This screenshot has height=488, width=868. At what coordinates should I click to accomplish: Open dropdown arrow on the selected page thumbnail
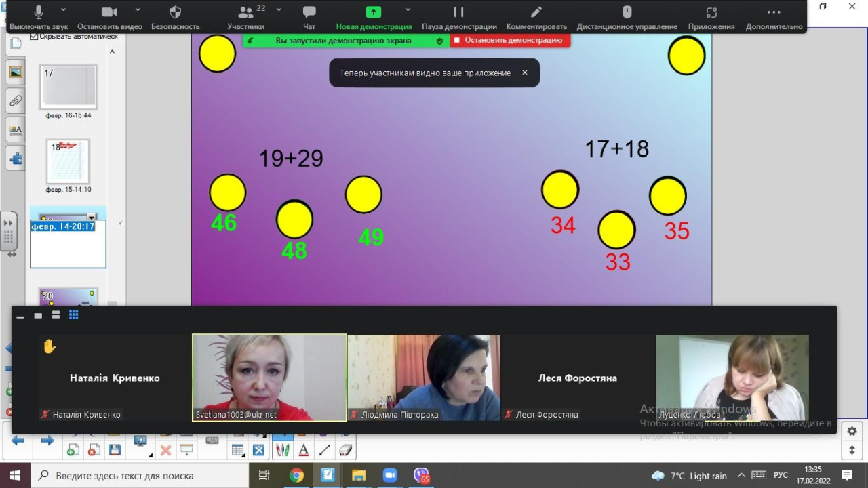click(91, 217)
